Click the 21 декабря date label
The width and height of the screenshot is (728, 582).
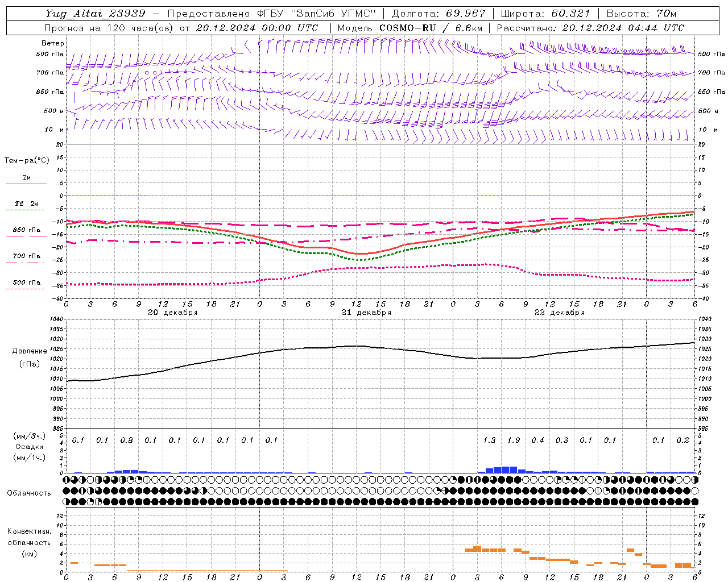coord(366,313)
